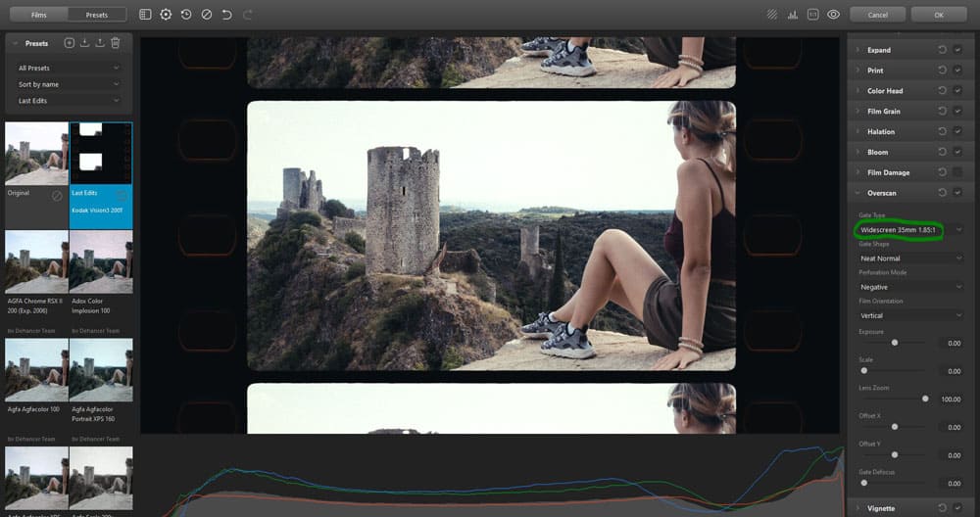Screen dimensions: 980x517
Task: Disable the Bloom checkbox
Action: 957,152
